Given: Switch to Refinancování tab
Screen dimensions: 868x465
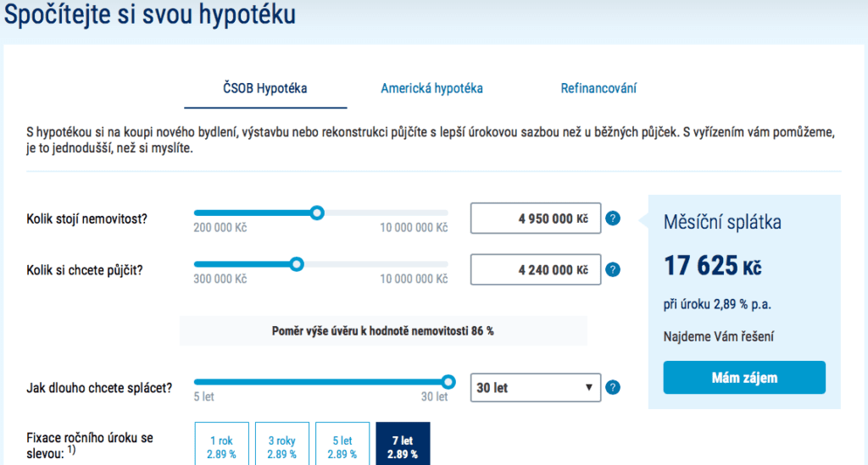Looking at the screenshot, I should [x=598, y=88].
